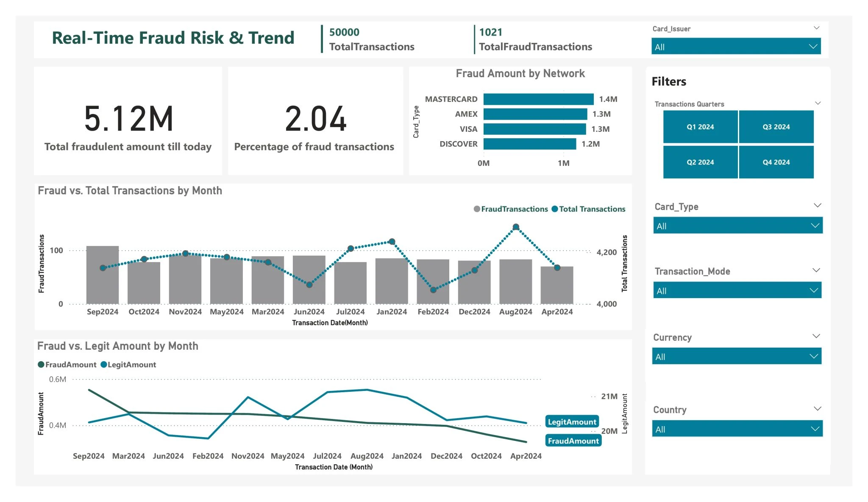Collapse the Transactions Quarters header chevron
This screenshot has width=868, height=502.
pos(818,103)
